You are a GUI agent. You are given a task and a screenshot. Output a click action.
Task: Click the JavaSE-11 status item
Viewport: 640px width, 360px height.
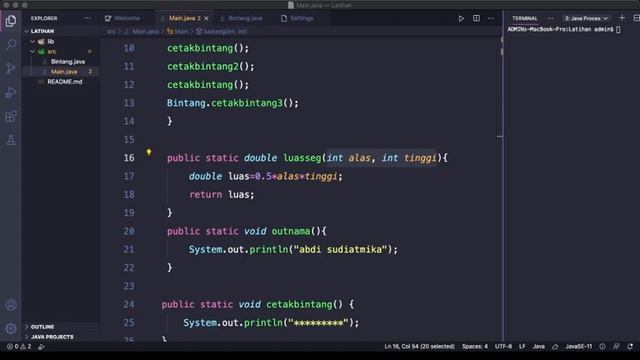[579, 347]
